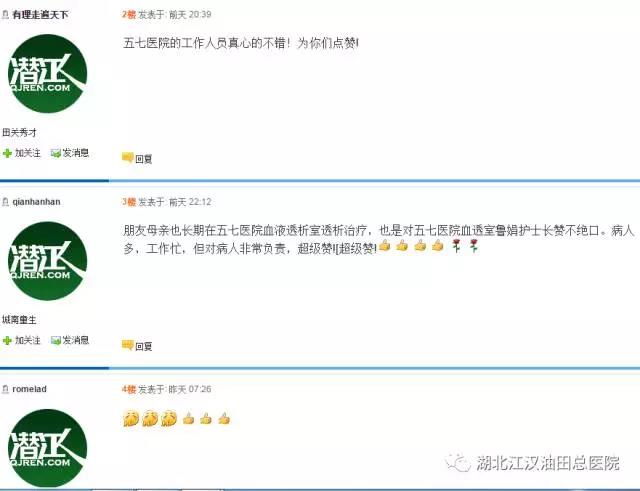Reply to qianhanhan's 3楼 post
This screenshot has height=491, width=640.
tap(143, 346)
